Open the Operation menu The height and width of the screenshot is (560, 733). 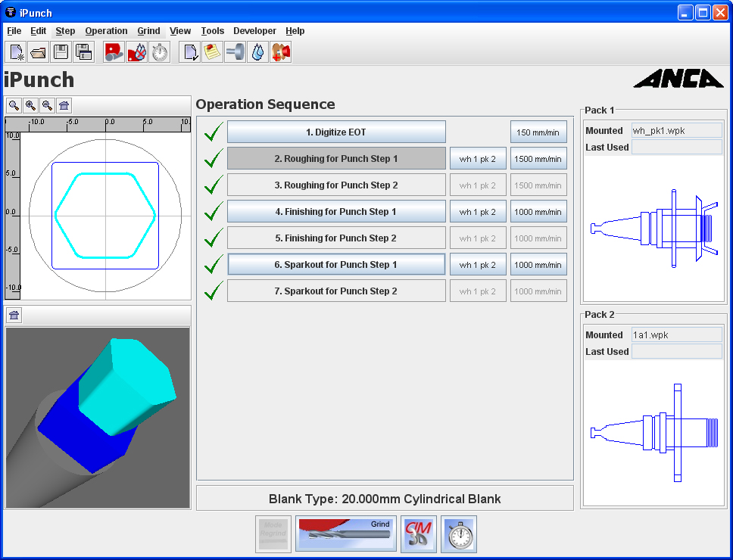coord(106,31)
